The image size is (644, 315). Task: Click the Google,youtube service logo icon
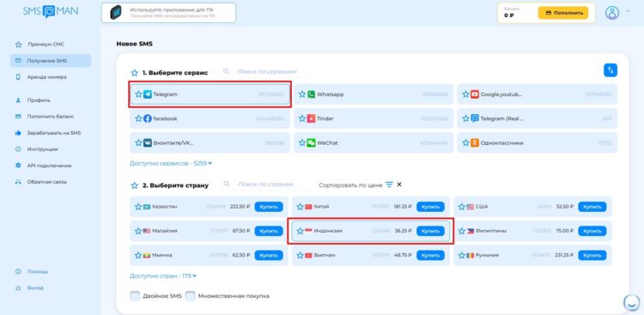tap(475, 94)
